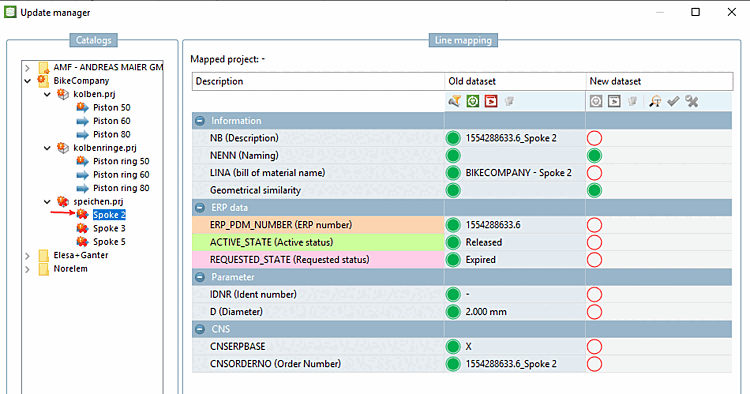Collapse the Information section
The image size is (750, 394).
pos(200,121)
